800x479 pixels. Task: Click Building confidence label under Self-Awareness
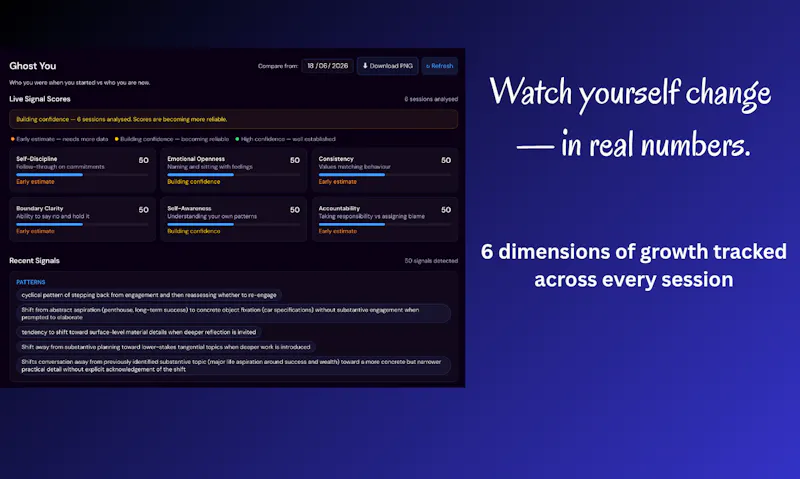(x=194, y=231)
